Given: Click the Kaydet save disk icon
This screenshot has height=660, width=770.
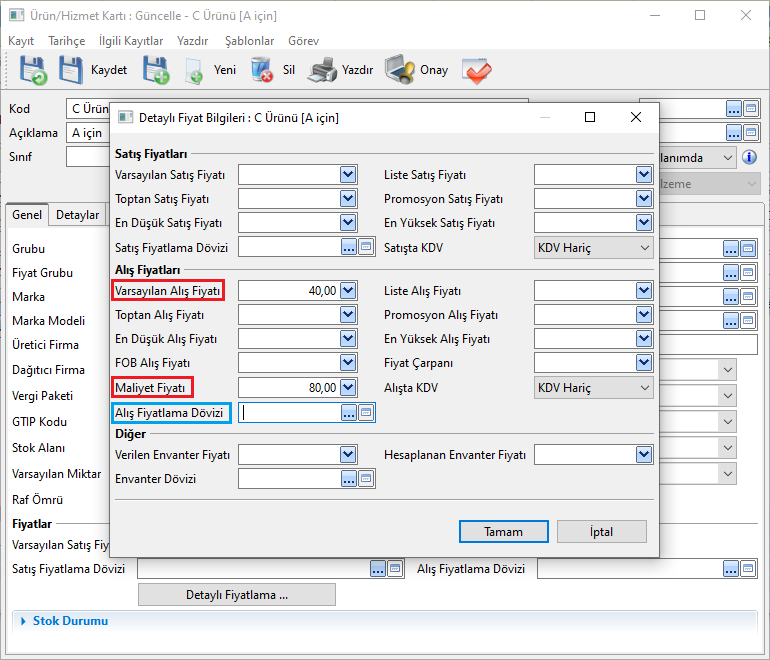Looking at the screenshot, I should coord(72,70).
